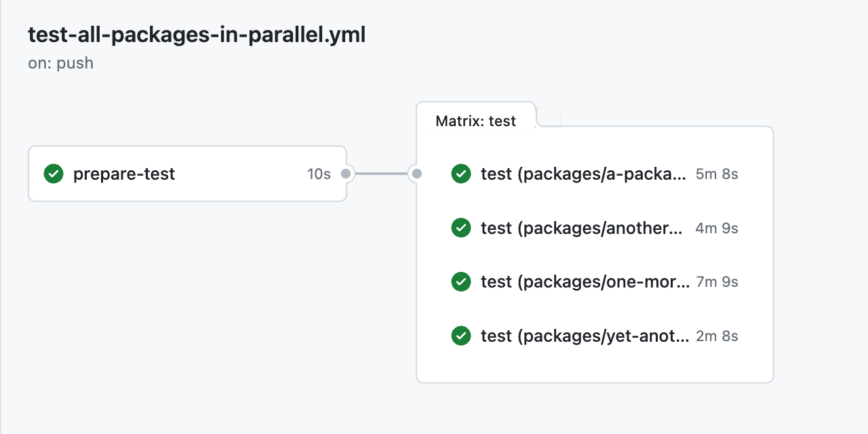Select the prepare-test job card
The image size is (868, 434).
(186, 174)
